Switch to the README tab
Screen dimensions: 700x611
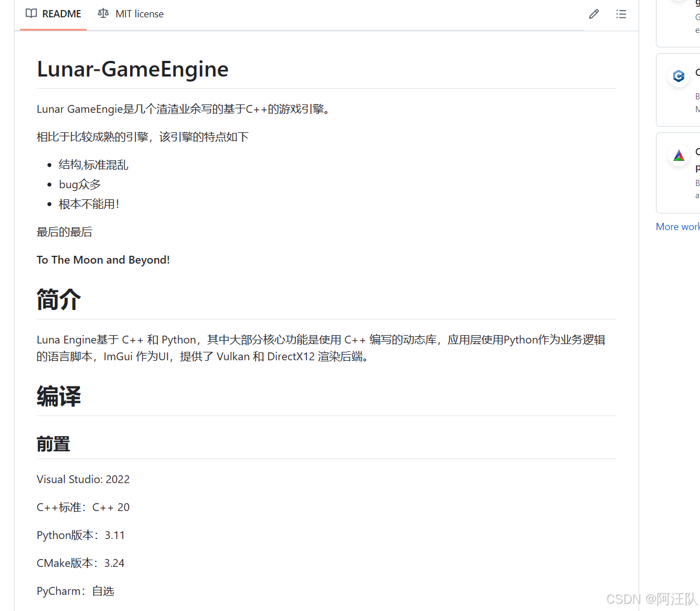point(53,13)
